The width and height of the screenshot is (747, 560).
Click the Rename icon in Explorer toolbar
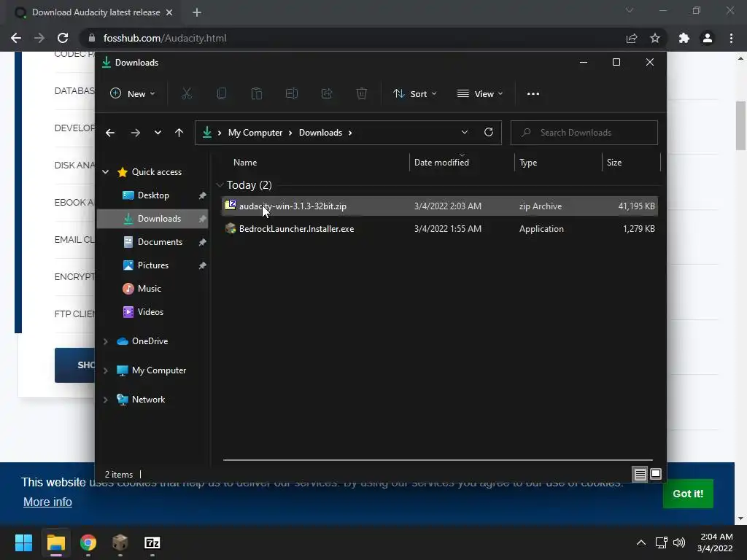(292, 94)
